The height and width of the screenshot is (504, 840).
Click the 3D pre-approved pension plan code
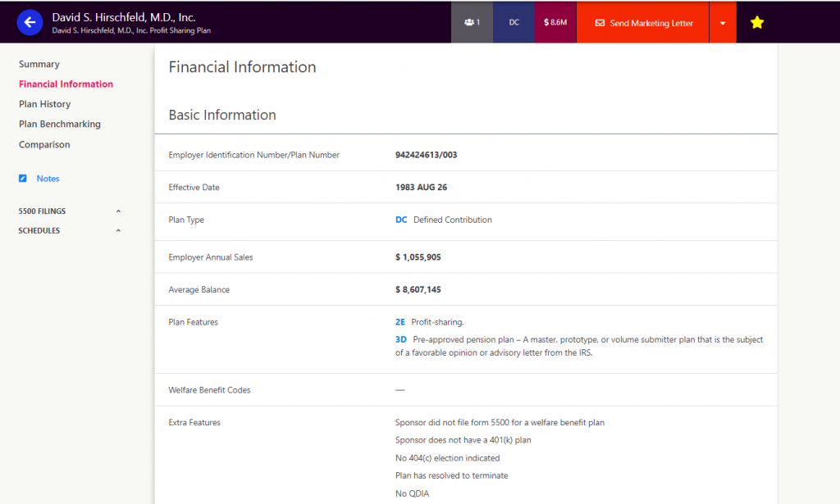tap(401, 339)
